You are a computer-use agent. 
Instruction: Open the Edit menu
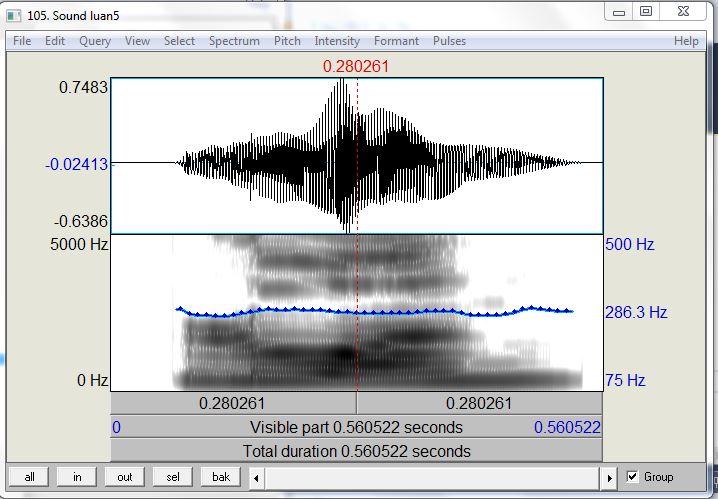click(x=54, y=41)
